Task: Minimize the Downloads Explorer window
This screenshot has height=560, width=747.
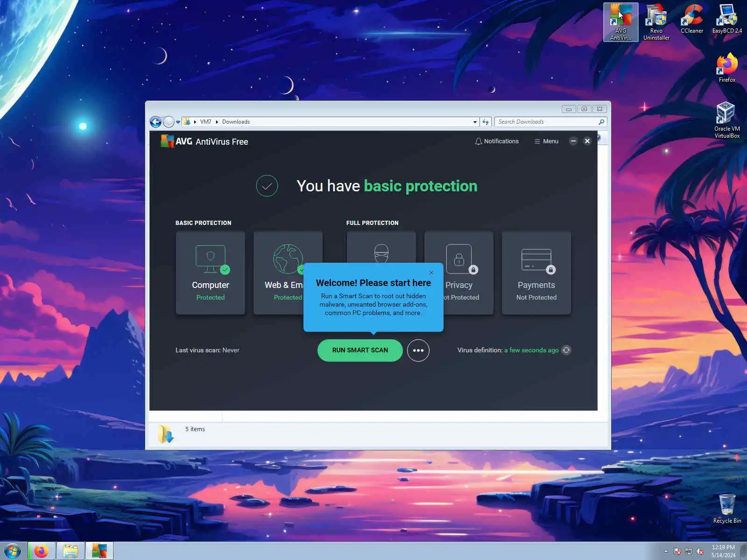Action: pos(569,109)
